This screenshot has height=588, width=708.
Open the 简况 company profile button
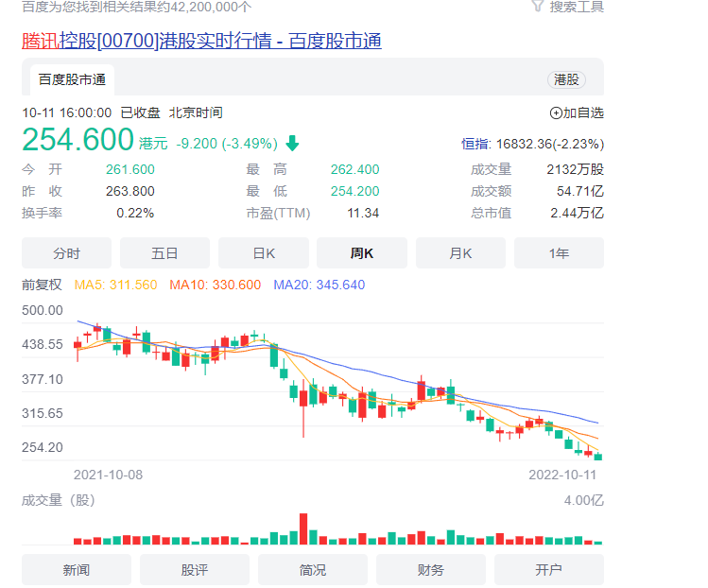click(x=313, y=570)
